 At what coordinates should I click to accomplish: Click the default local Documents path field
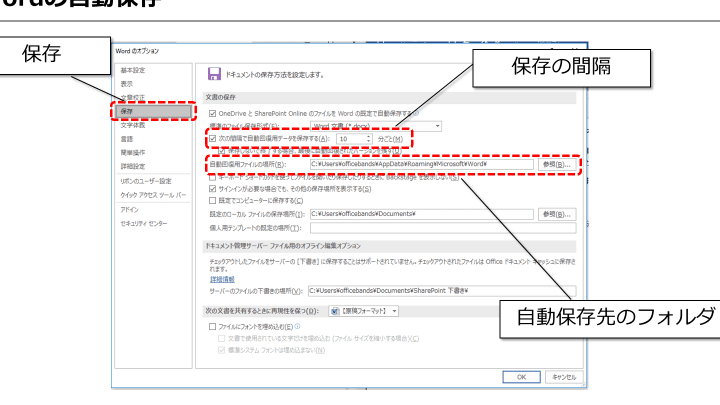422,214
